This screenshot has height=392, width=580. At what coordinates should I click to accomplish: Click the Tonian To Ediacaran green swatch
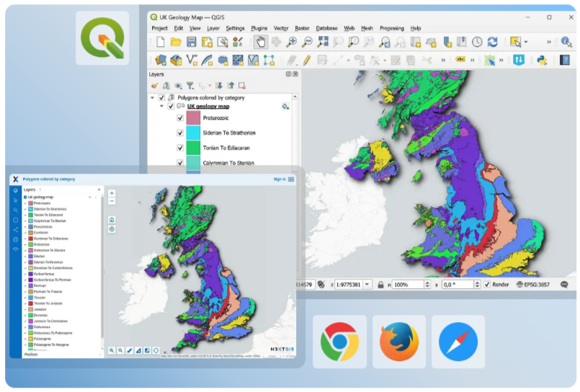click(x=193, y=148)
